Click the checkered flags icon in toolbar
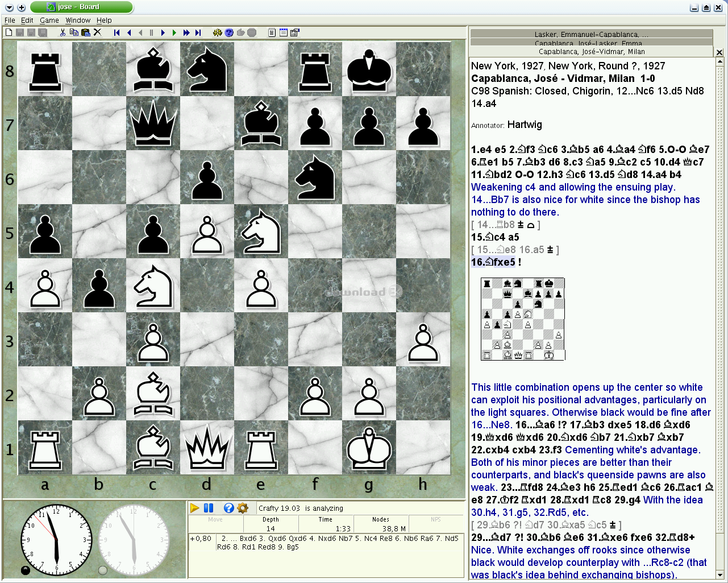Image resolution: width=728 pixels, height=583 pixels. [217, 32]
